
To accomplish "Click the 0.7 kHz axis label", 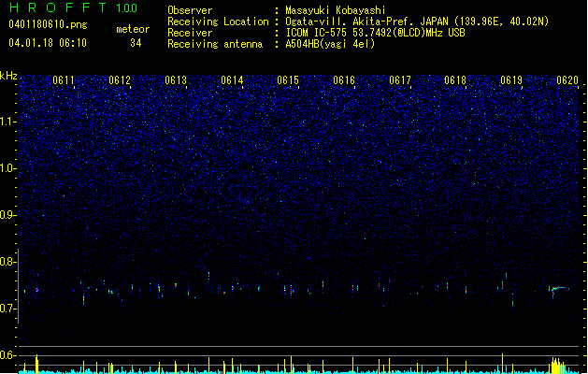I will tap(8, 309).
